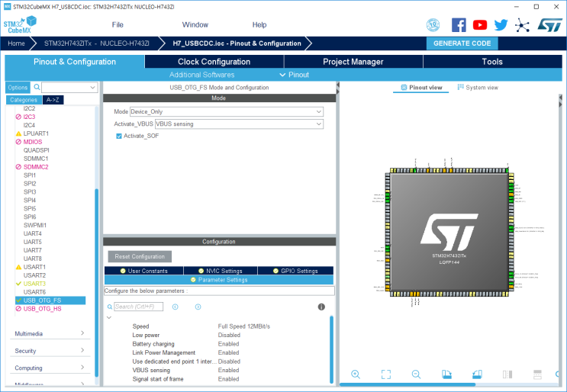Open Additional Softwares
Screen dimensions: 567x392
201,75
